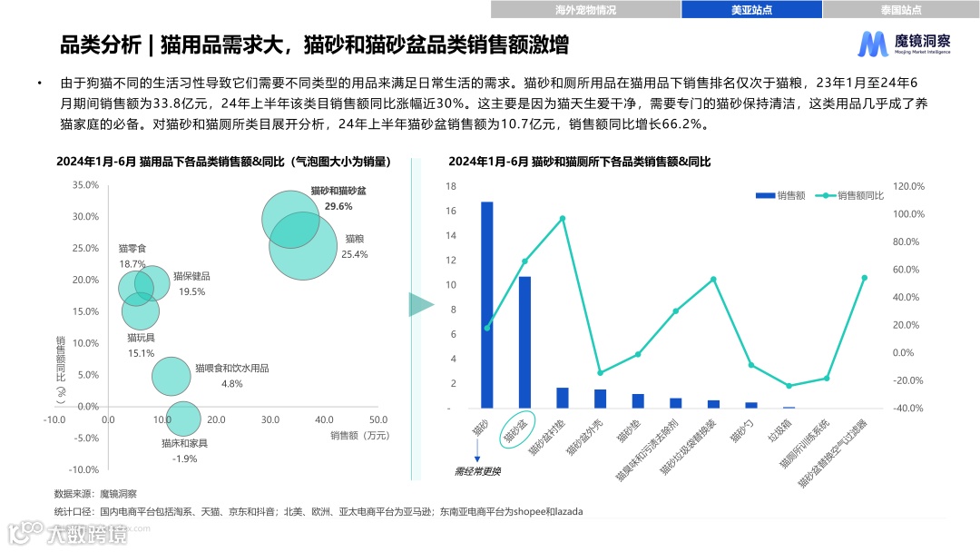980x552 pixels.
Task: Click the 数据来源：魔镜洞察 footer text
Action: point(95,494)
